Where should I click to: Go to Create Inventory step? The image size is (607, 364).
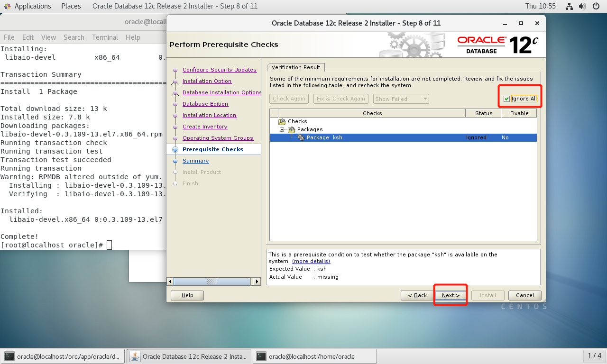pyautogui.click(x=205, y=127)
